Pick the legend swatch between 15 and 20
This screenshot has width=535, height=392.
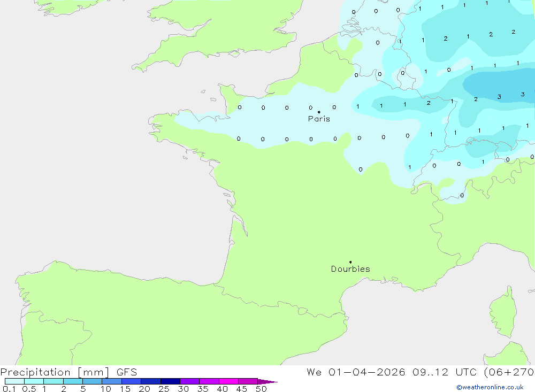coord(132,381)
